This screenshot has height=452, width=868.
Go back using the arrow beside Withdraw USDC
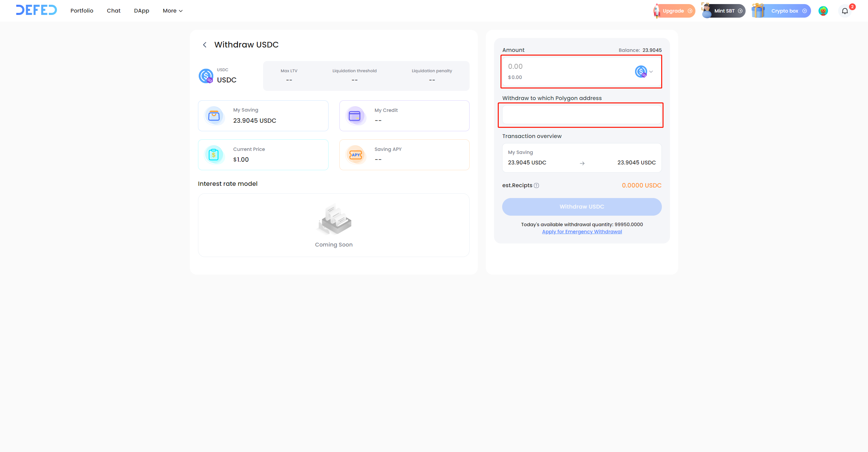pyautogui.click(x=204, y=45)
